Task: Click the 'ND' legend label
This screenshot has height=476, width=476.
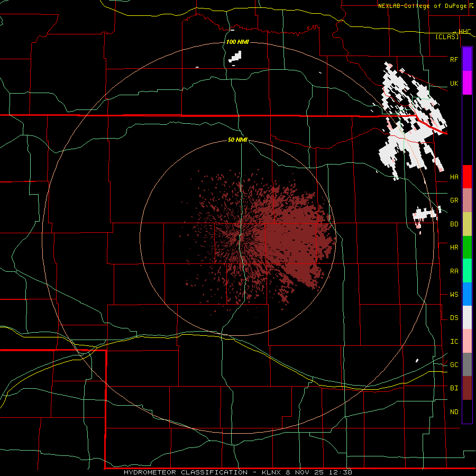Action: click(454, 412)
